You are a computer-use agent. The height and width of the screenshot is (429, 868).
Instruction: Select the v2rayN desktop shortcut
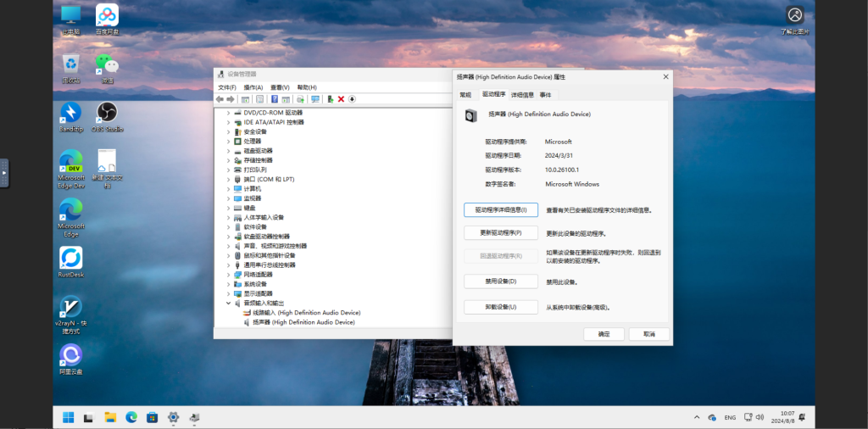pos(71,315)
